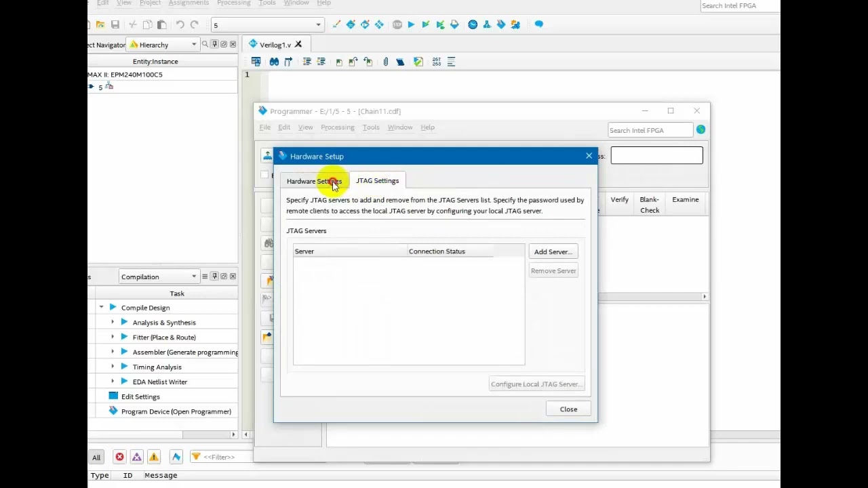The height and width of the screenshot is (488, 868).
Task: Click the Edit Settings blue icon in Tasks
Action: pos(113,396)
